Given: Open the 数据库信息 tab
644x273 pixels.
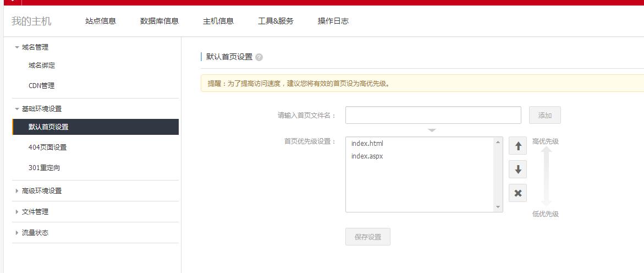Looking at the screenshot, I should tap(159, 21).
